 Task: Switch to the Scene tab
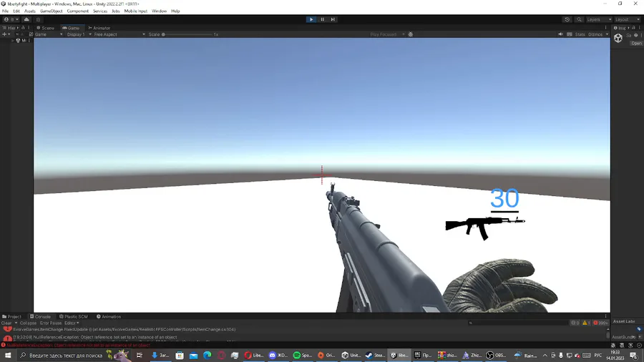(x=46, y=28)
